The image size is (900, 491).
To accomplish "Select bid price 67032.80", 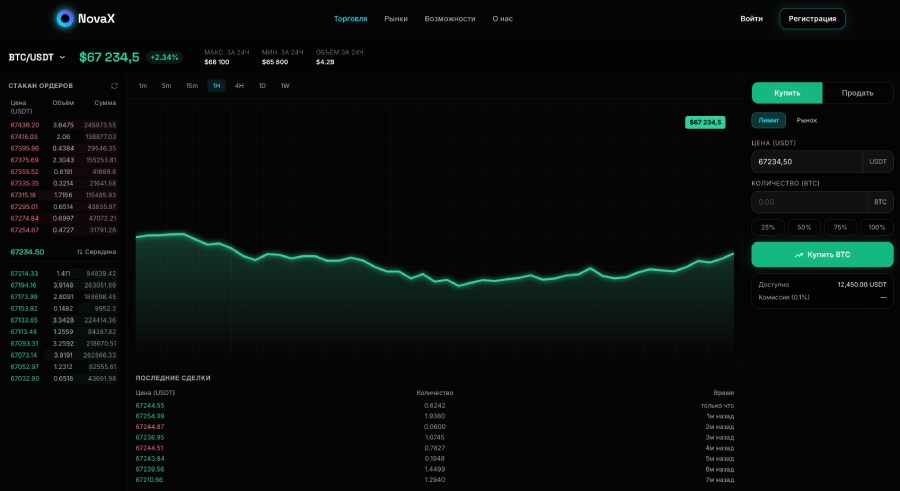I will (25, 378).
